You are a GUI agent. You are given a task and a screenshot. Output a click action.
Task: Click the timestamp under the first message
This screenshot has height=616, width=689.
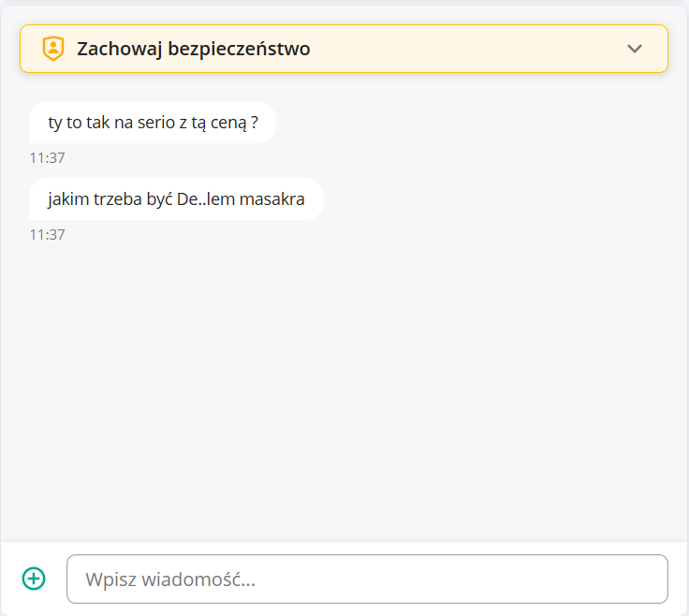click(x=47, y=158)
